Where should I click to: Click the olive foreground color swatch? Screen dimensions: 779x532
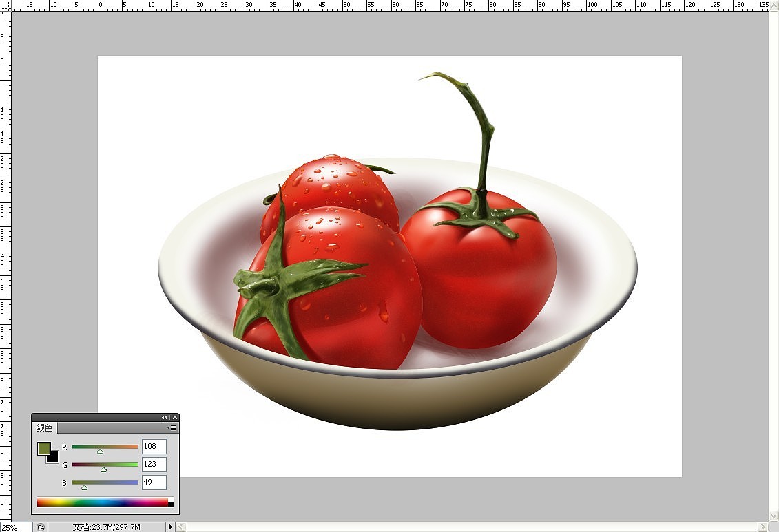tap(43, 448)
